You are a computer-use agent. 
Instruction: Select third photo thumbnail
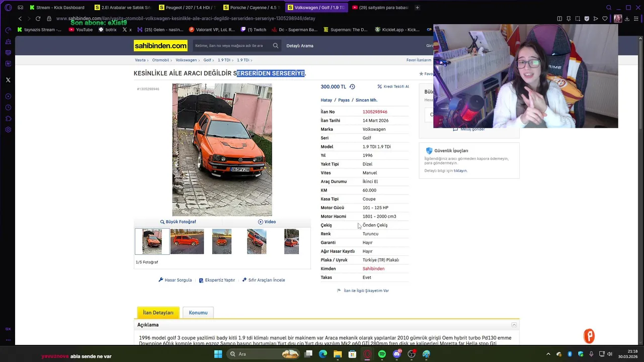[x=222, y=241]
